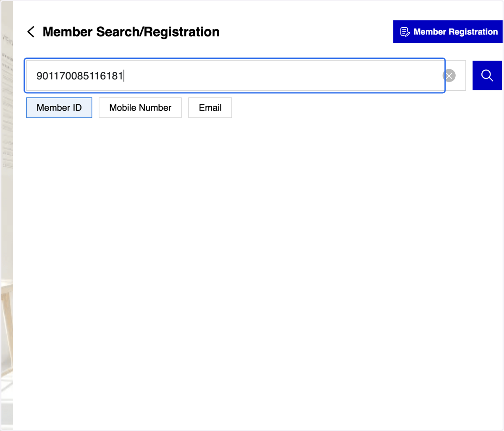The width and height of the screenshot is (504, 431).
Task: Go back using the left chevron arrow
Action: coord(31,32)
